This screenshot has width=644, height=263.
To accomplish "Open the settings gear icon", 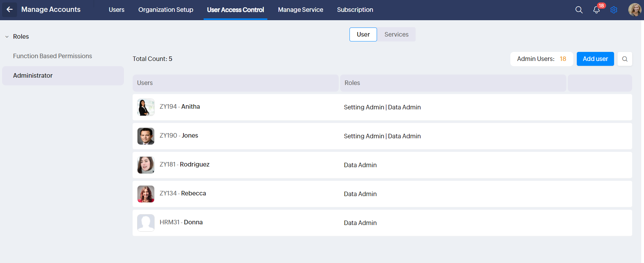I will point(614,10).
